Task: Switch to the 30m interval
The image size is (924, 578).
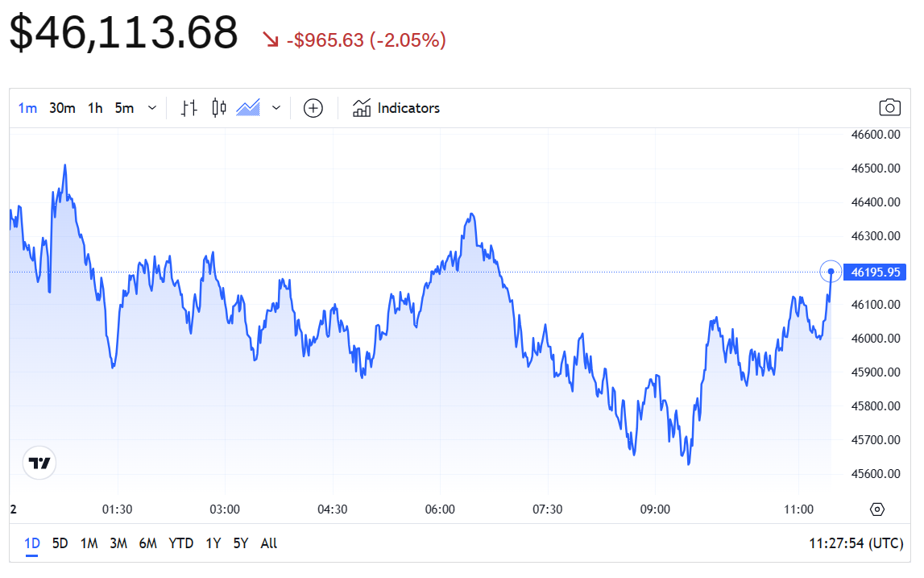Action: tap(62, 108)
